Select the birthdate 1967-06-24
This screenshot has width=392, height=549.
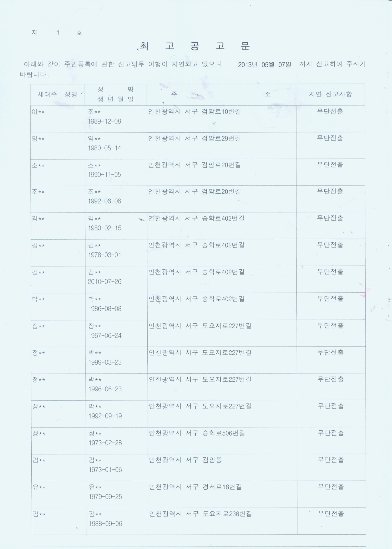pyautogui.click(x=105, y=335)
